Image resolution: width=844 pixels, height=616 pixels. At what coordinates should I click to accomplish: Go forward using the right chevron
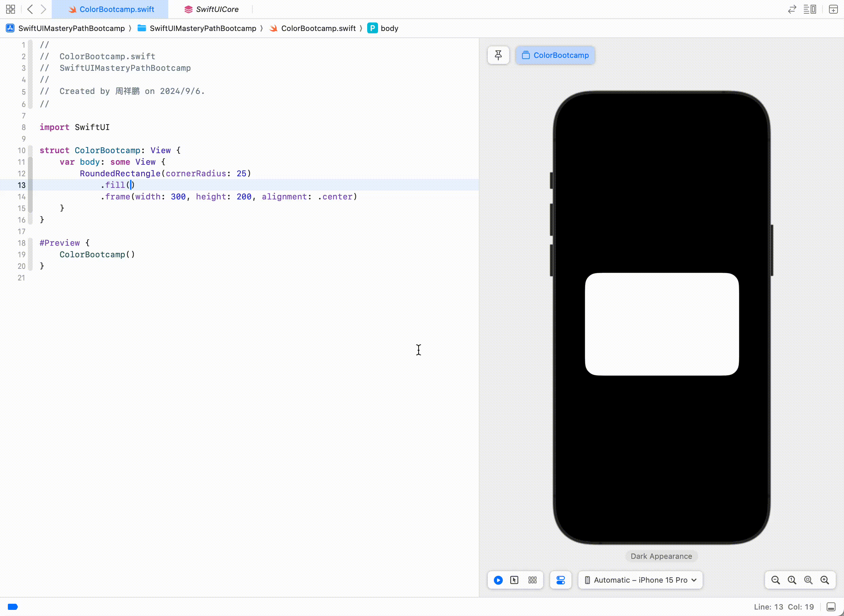(x=43, y=9)
